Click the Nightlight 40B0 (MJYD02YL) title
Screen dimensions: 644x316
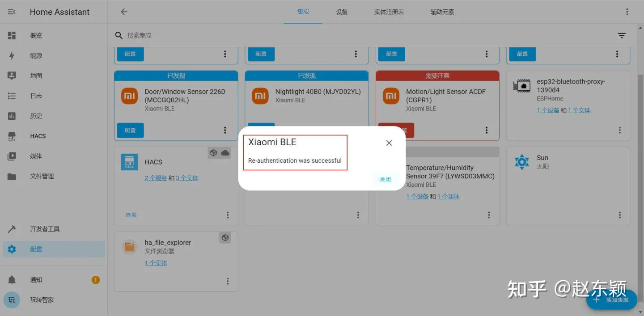318,92
